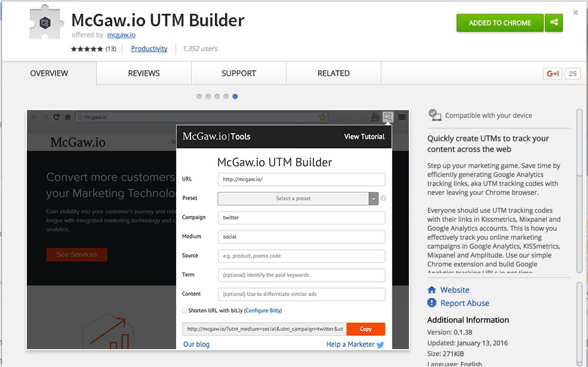Click the description panel scrollbar
The height and width of the screenshot is (367, 588).
(580, 191)
